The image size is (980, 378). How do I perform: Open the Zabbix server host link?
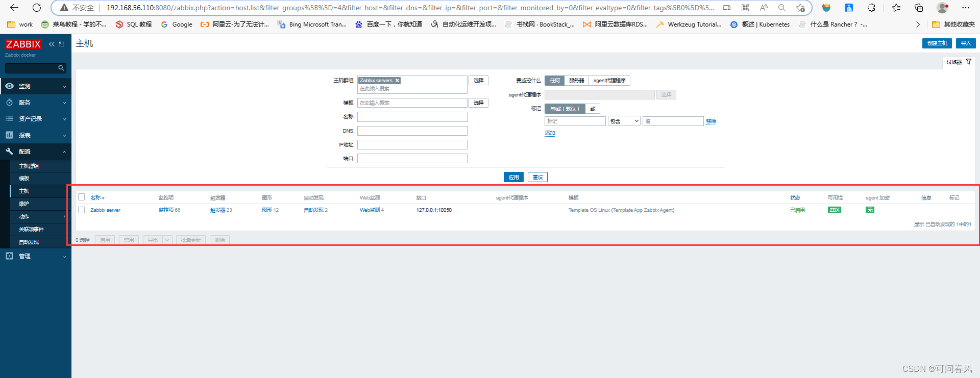[105, 210]
